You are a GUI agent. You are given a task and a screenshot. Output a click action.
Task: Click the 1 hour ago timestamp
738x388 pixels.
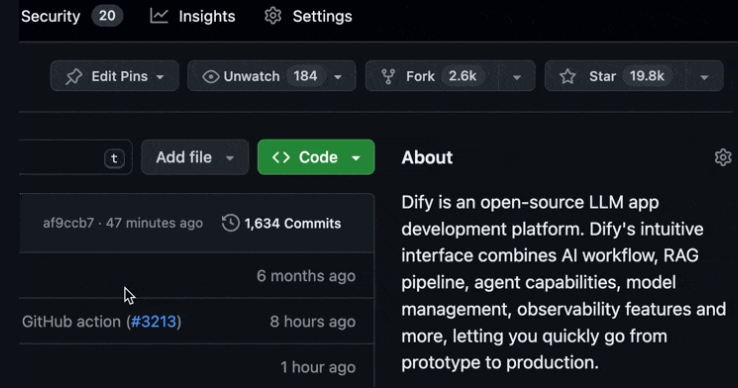pyautogui.click(x=318, y=367)
